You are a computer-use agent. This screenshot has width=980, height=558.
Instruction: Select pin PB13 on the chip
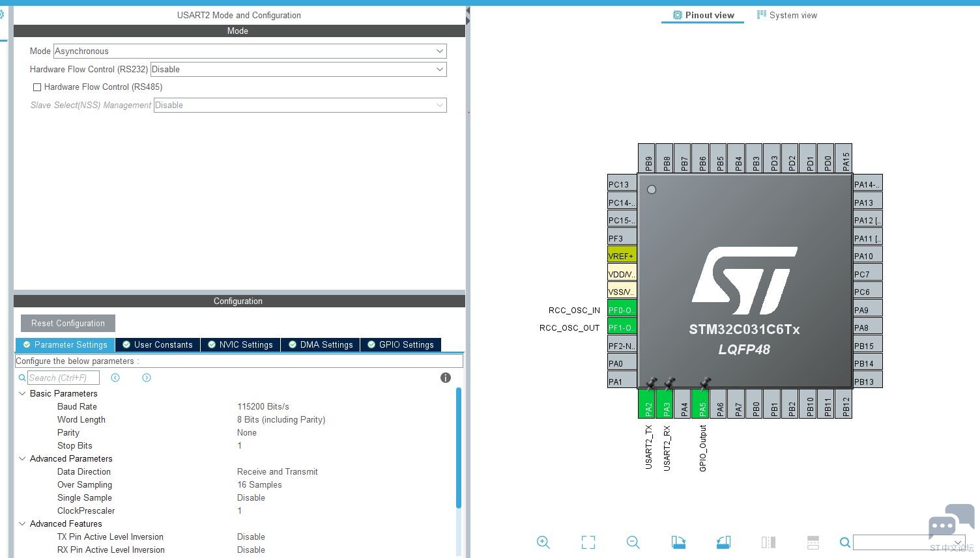click(x=868, y=381)
